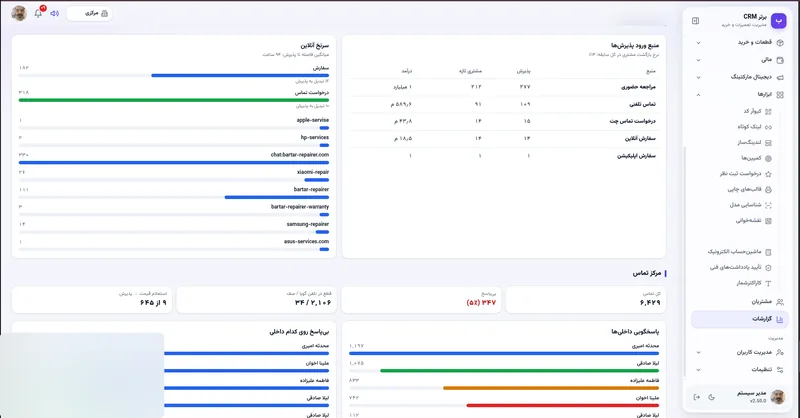Expand the دیجیتال مارکتینگ chevron

coord(698,78)
